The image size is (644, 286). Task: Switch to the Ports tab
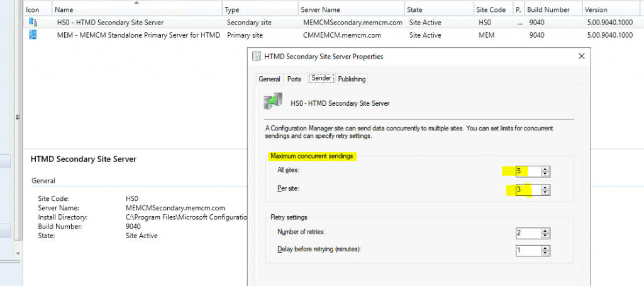click(x=294, y=79)
